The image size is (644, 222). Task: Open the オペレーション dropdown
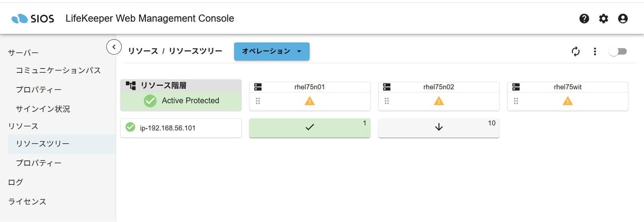(272, 51)
